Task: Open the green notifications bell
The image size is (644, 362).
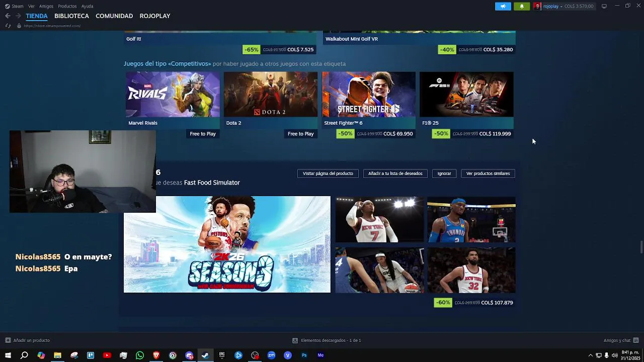Action: [522, 6]
